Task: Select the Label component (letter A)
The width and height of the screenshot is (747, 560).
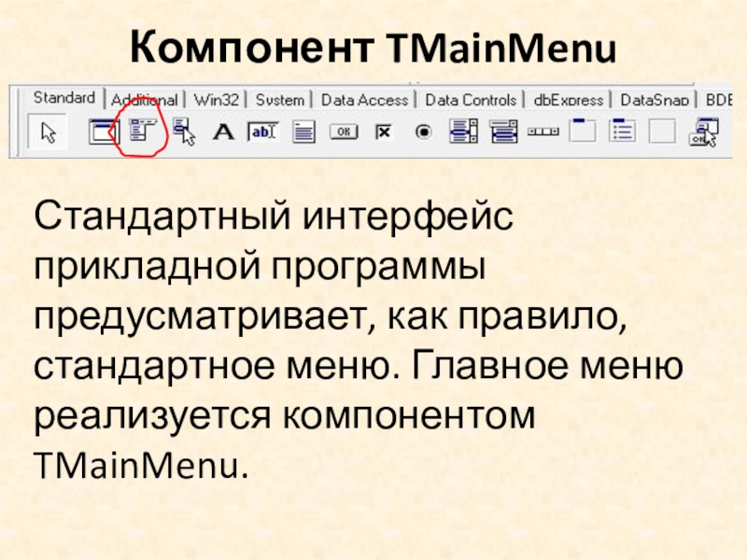Action: point(223,132)
